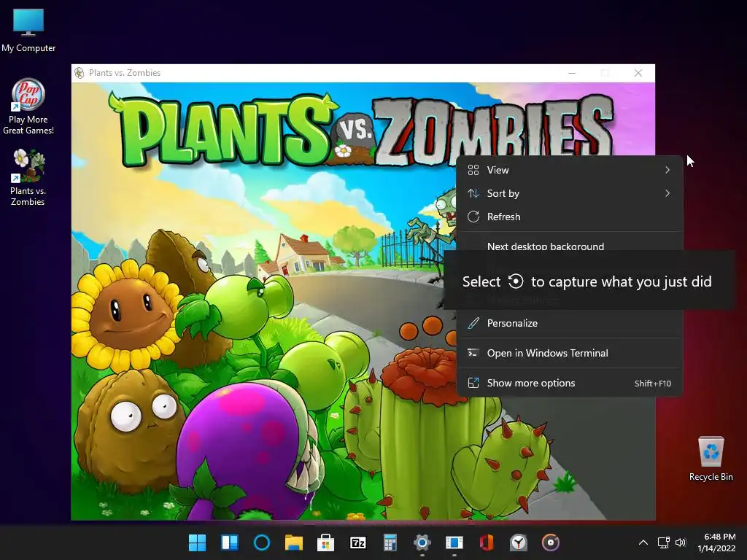747x560 pixels.
Task: Click Show more options entry
Action: [x=569, y=383]
